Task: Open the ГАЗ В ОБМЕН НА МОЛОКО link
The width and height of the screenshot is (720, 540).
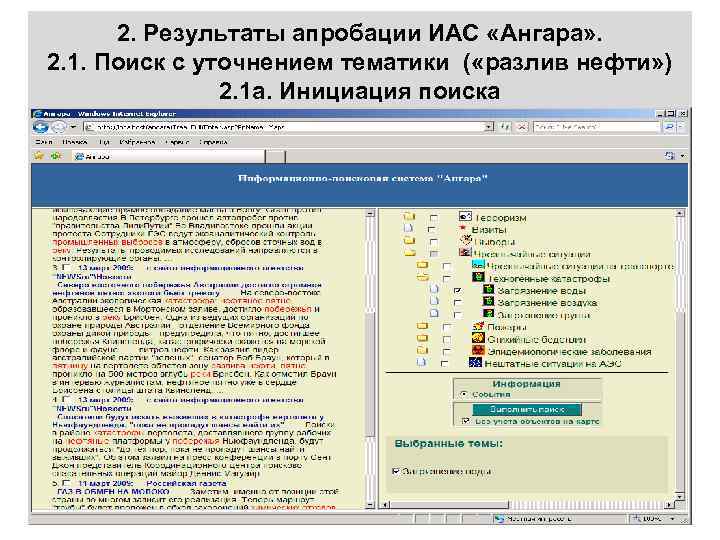Action: click(113, 491)
